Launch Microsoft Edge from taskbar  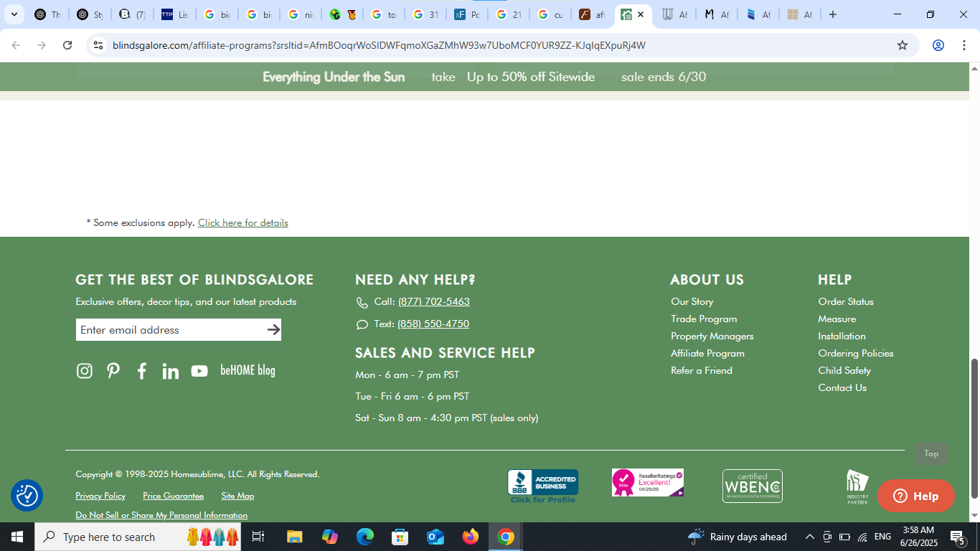[365, 537]
